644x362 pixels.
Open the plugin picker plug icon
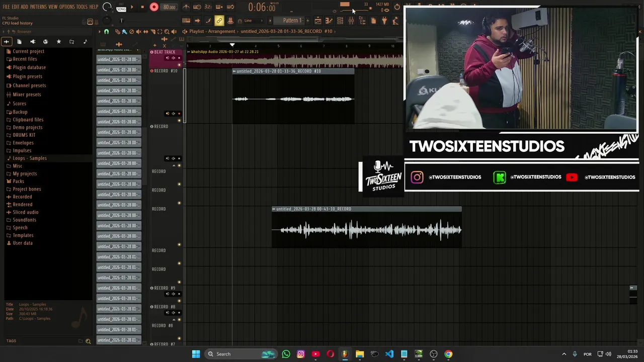click(x=384, y=21)
